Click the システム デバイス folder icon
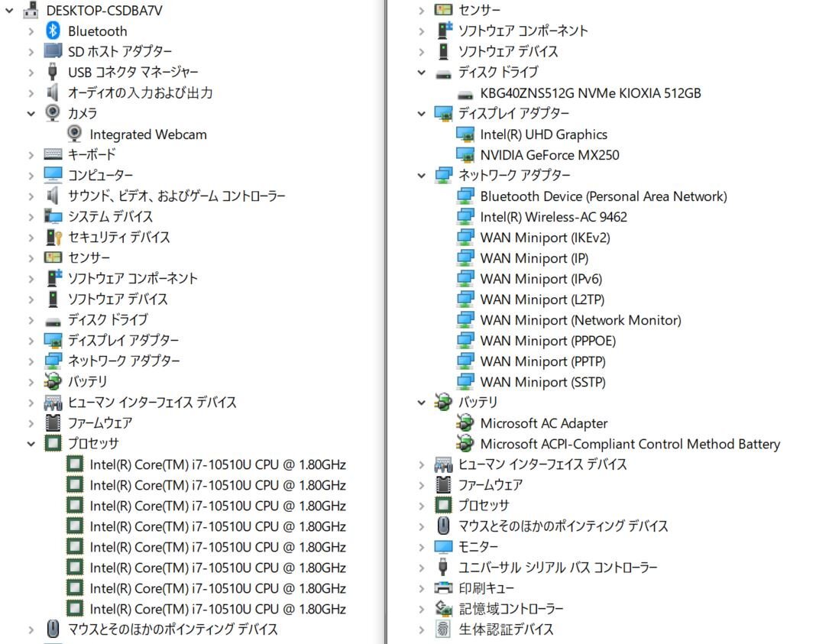 coord(53,216)
